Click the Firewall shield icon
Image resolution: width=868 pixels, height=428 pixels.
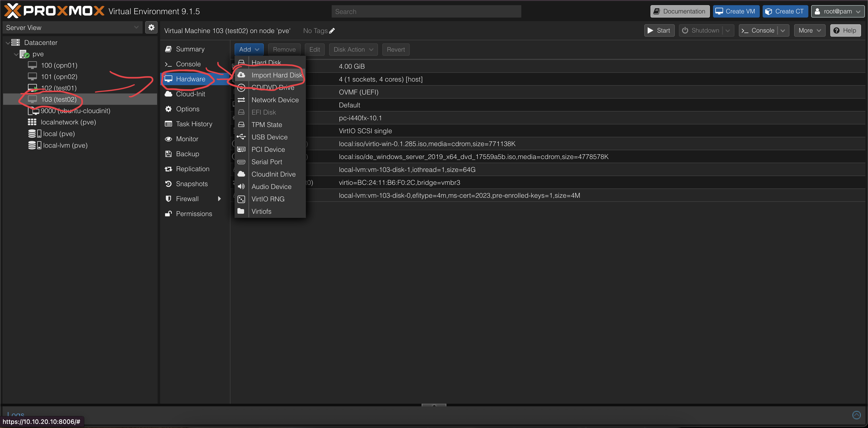point(168,199)
